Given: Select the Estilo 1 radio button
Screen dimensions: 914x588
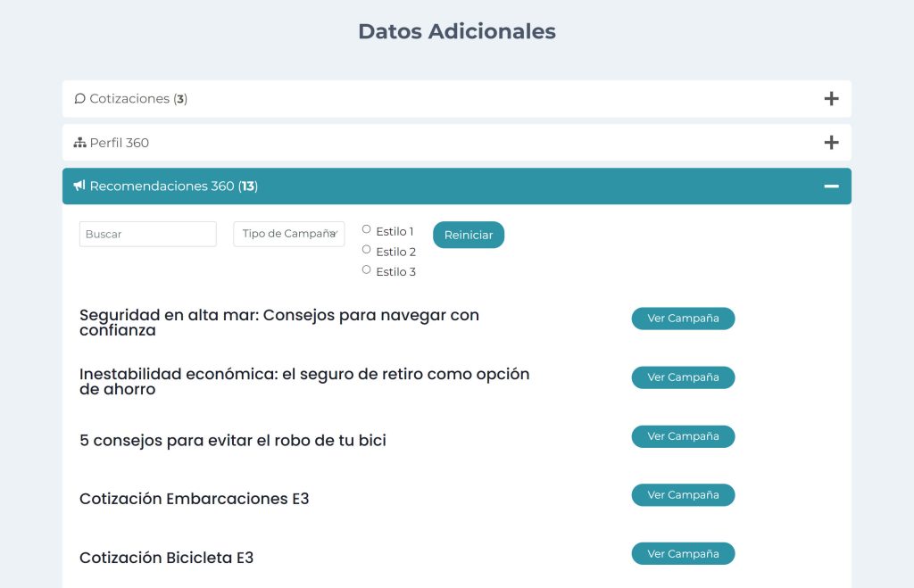Looking at the screenshot, I should pos(367,229).
